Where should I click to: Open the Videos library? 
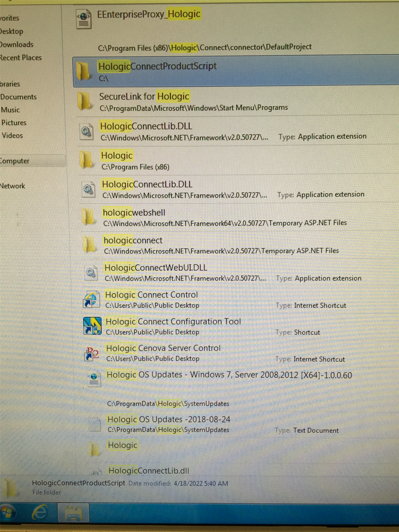(x=12, y=136)
